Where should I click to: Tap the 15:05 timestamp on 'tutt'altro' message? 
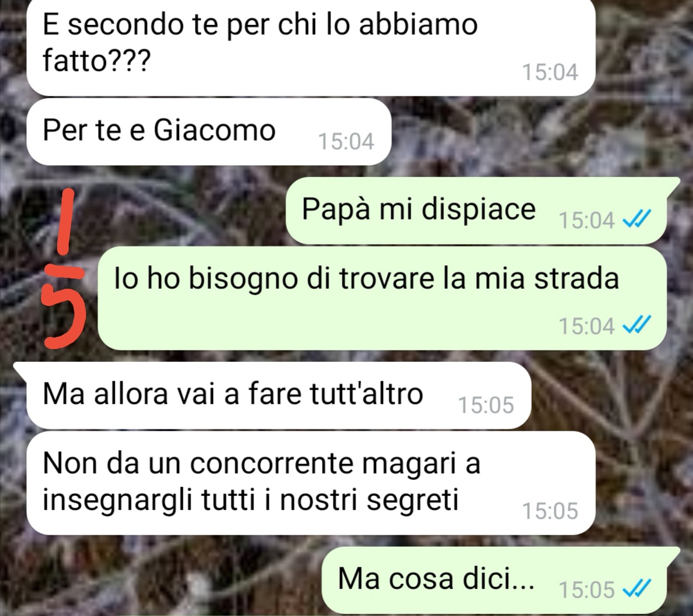486,405
